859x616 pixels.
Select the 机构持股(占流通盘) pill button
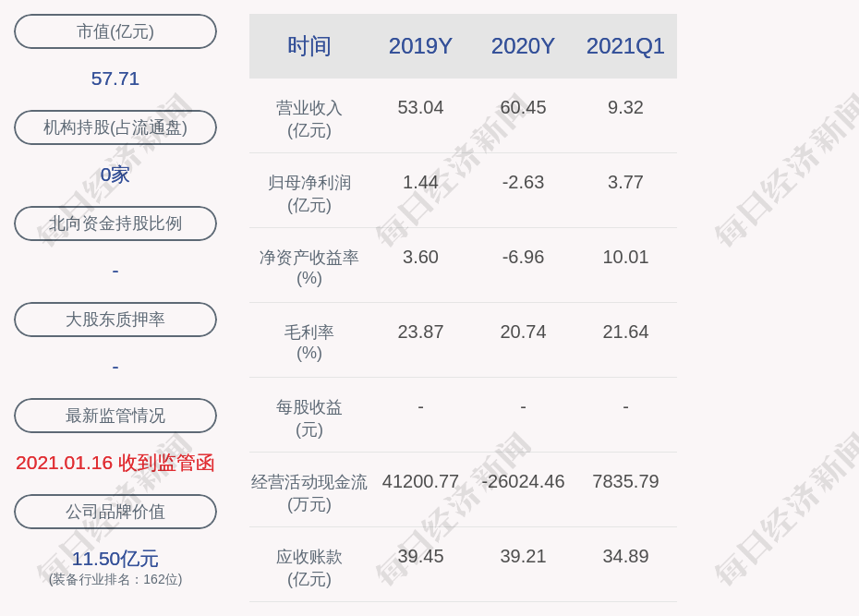click(x=115, y=127)
